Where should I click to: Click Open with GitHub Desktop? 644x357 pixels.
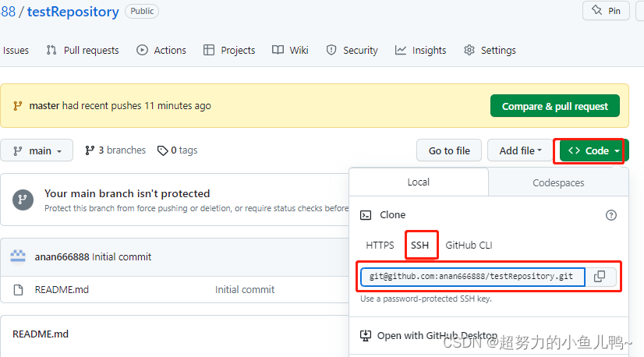point(437,336)
